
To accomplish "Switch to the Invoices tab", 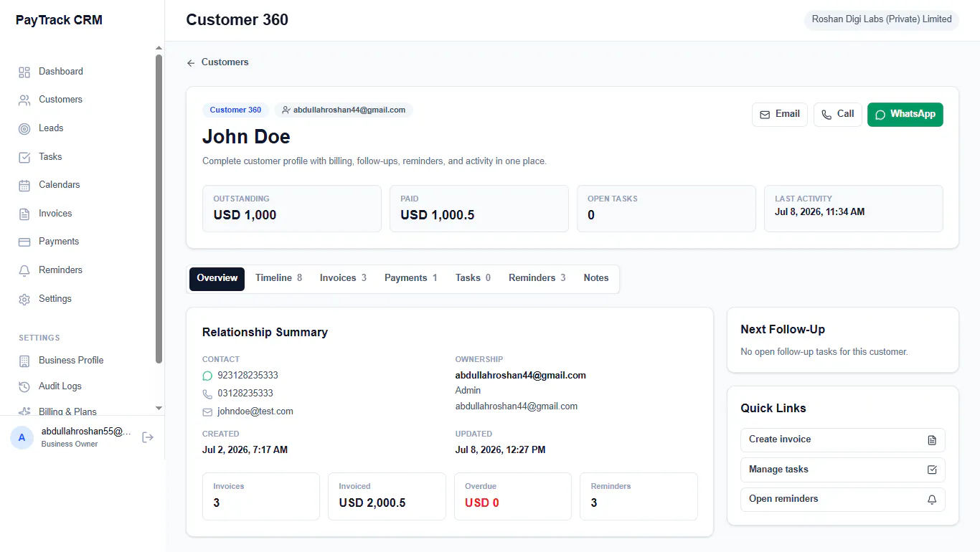I will (343, 278).
